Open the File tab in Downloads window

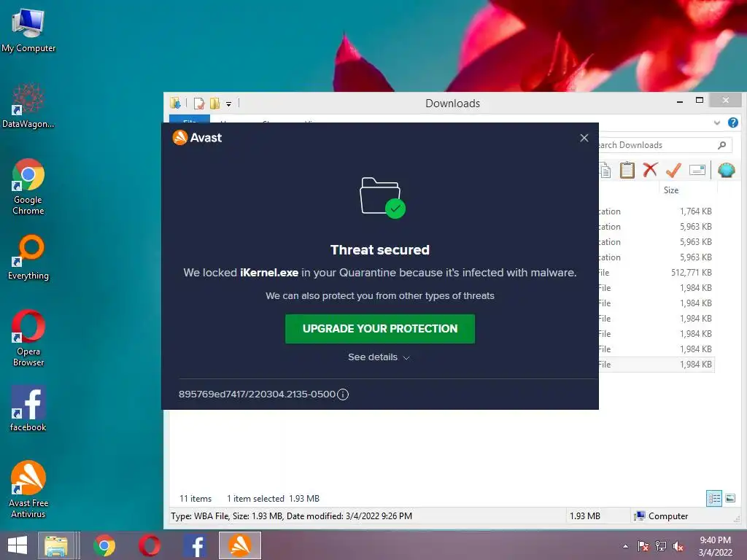[190, 119]
